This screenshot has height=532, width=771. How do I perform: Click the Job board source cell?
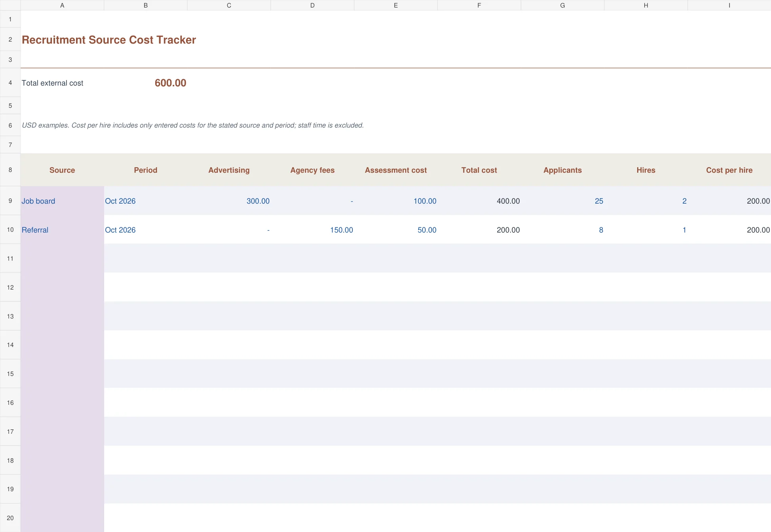(62, 201)
